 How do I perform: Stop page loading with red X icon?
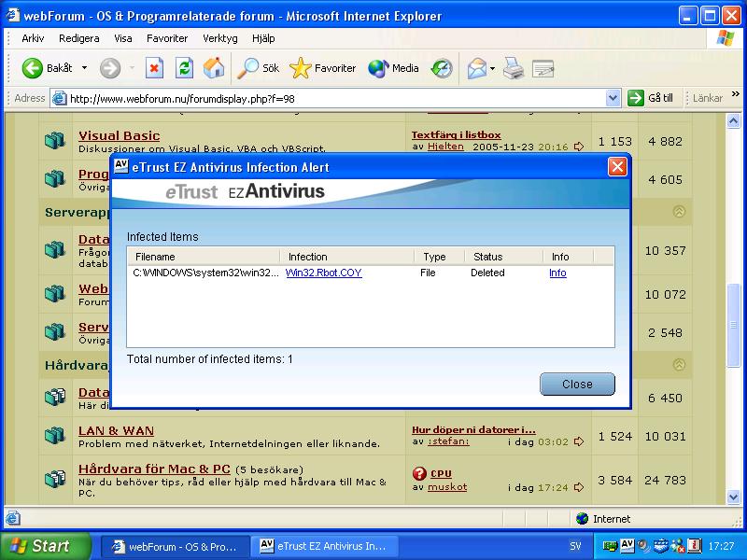point(154,68)
